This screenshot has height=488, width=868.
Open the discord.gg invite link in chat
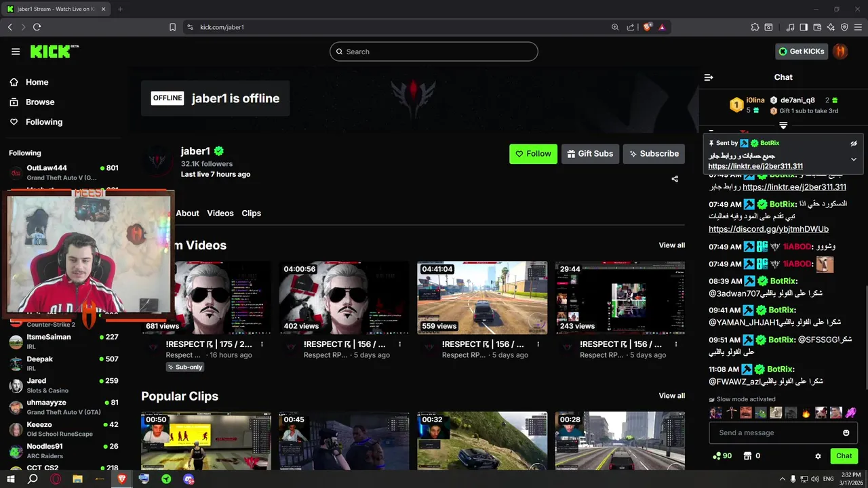[x=768, y=229]
